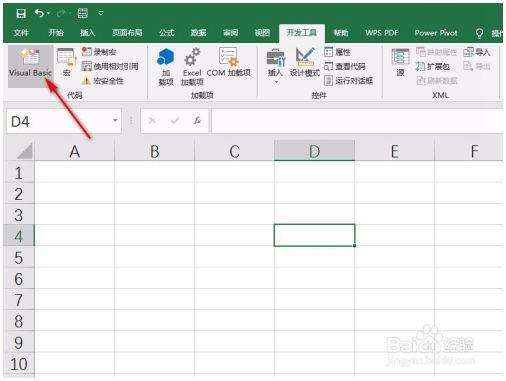Expand the Name Box dropdown arrow
The image size is (506, 381).
pos(115,120)
